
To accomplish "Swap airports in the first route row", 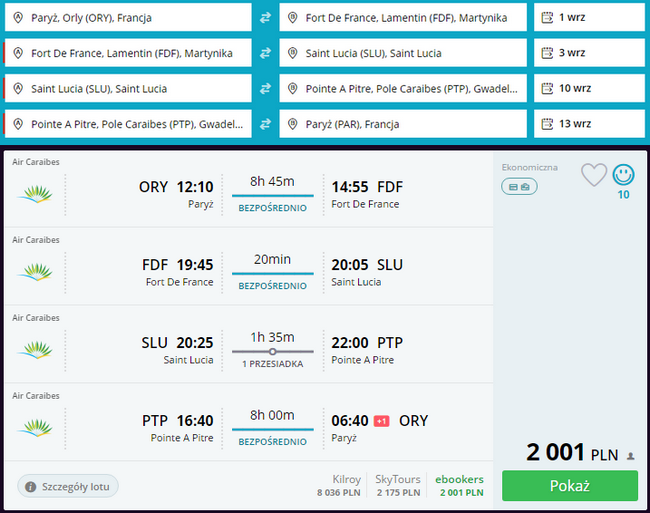I will pos(265,17).
